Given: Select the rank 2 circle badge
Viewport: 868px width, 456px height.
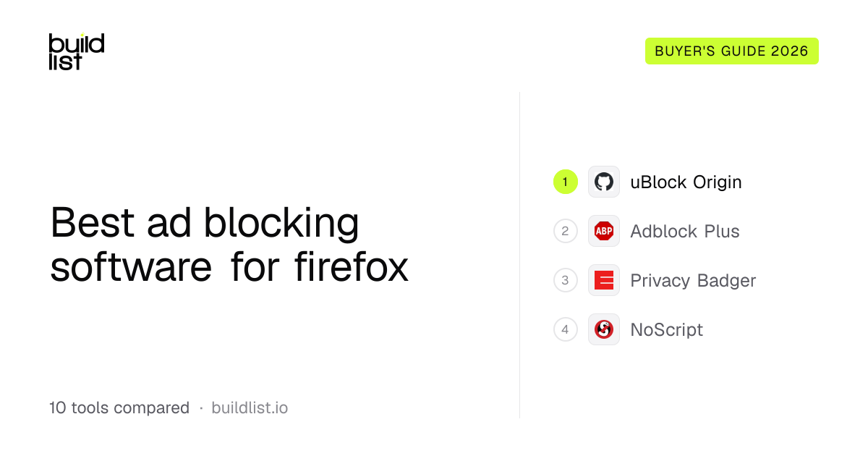Looking at the screenshot, I should [566, 231].
